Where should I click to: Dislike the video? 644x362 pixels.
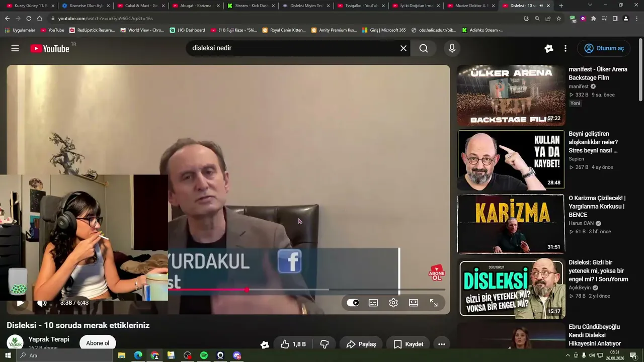tap(325, 344)
